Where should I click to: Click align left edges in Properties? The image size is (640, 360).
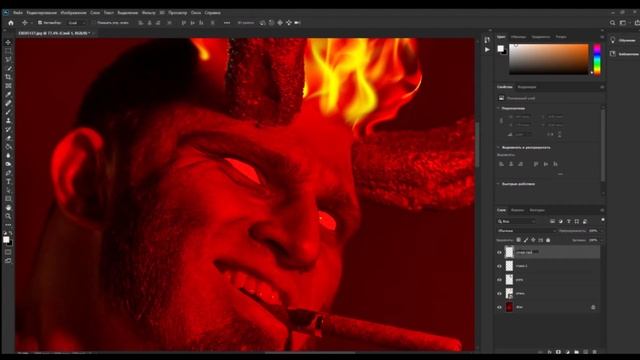(x=502, y=164)
